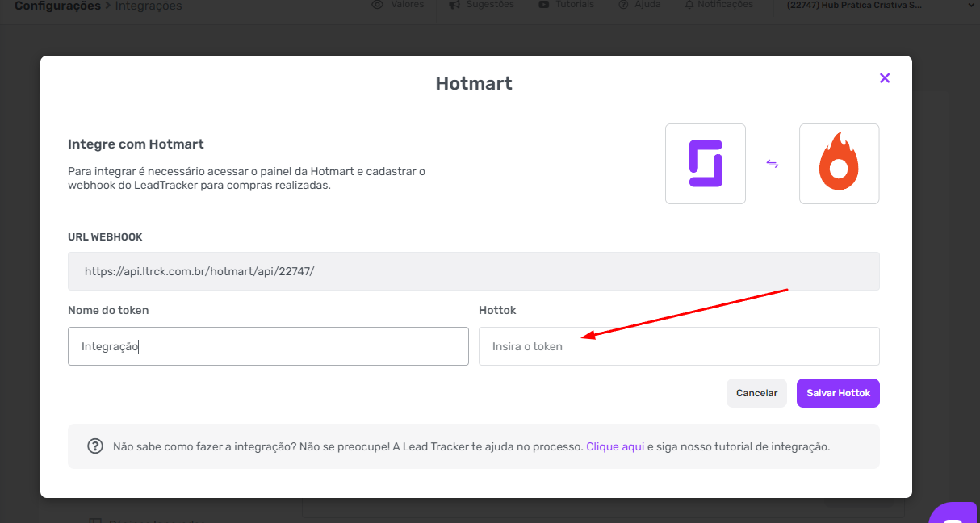The width and height of the screenshot is (980, 523).
Task: Focus the Nome do token field
Action: click(268, 346)
